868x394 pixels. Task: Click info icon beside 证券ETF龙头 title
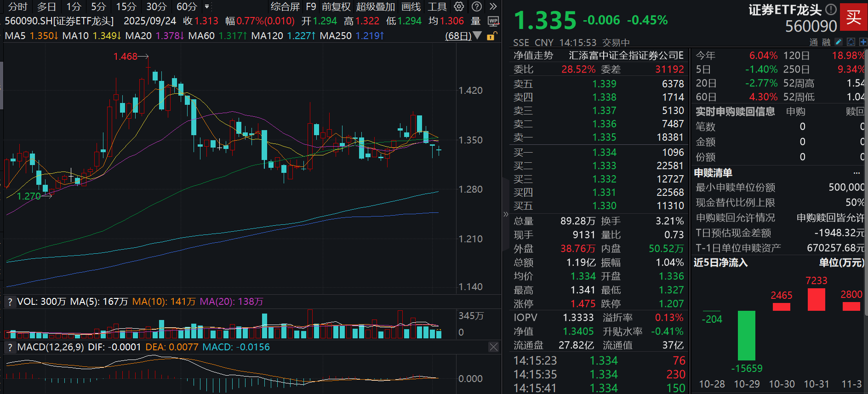tap(830, 9)
